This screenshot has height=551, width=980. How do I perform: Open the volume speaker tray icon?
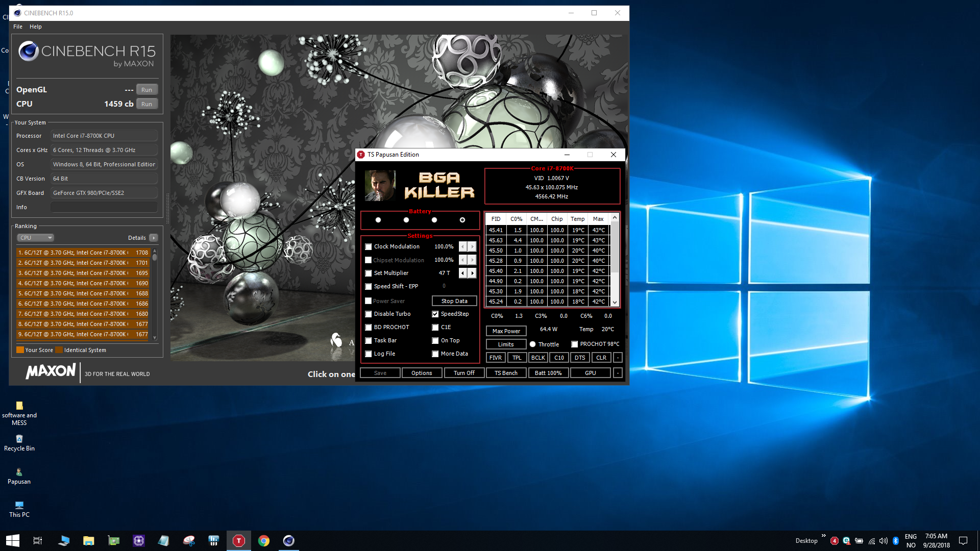(884, 541)
